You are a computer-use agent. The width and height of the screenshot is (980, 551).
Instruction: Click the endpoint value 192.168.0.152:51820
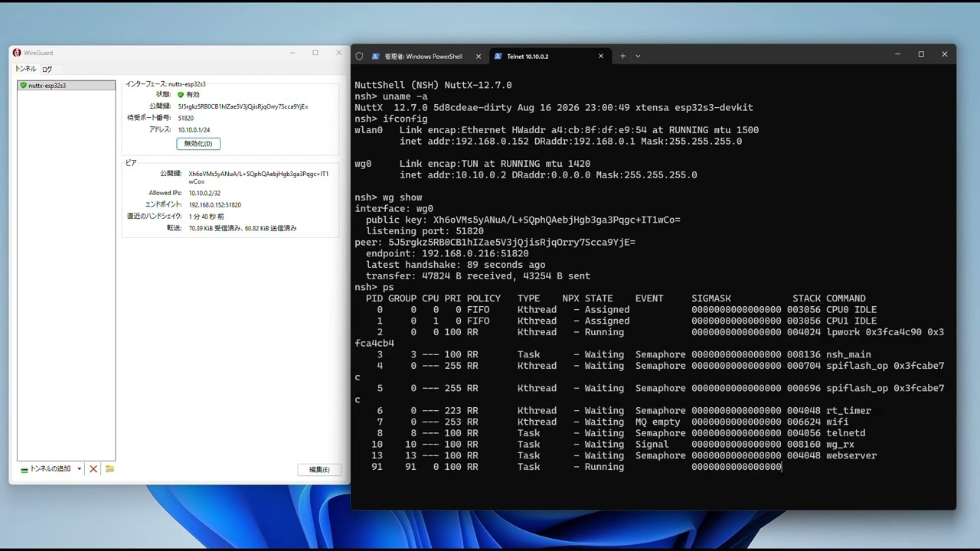(215, 204)
